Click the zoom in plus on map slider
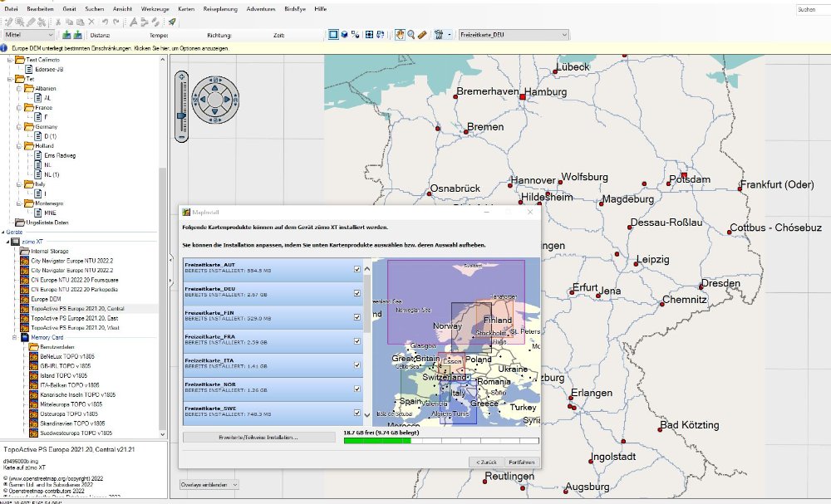This screenshot has height=504, width=831. (182, 77)
